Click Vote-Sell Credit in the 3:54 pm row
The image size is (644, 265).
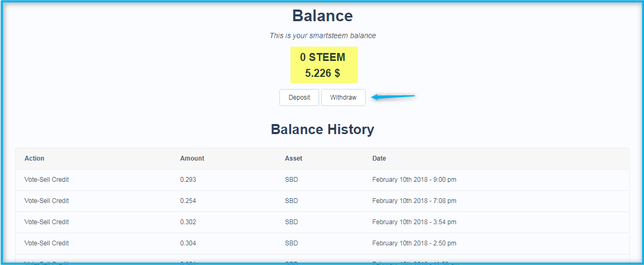(x=47, y=222)
